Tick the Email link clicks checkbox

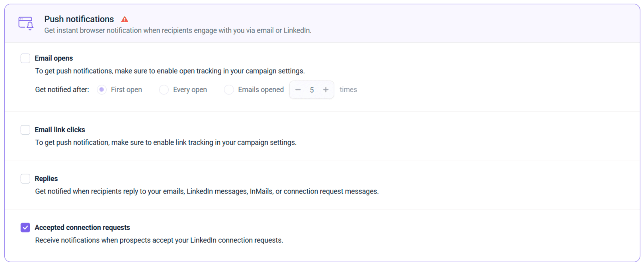25,130
